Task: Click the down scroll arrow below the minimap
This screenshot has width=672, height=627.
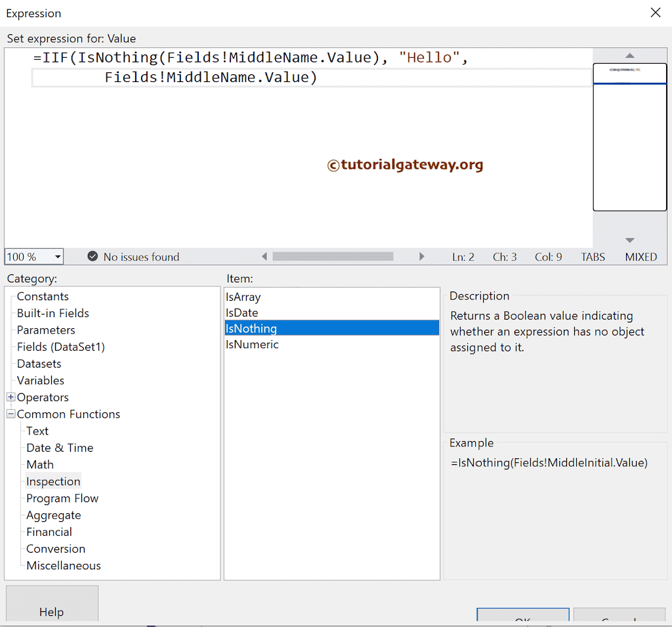Action: pyautogui.click(x=629, y=240)
